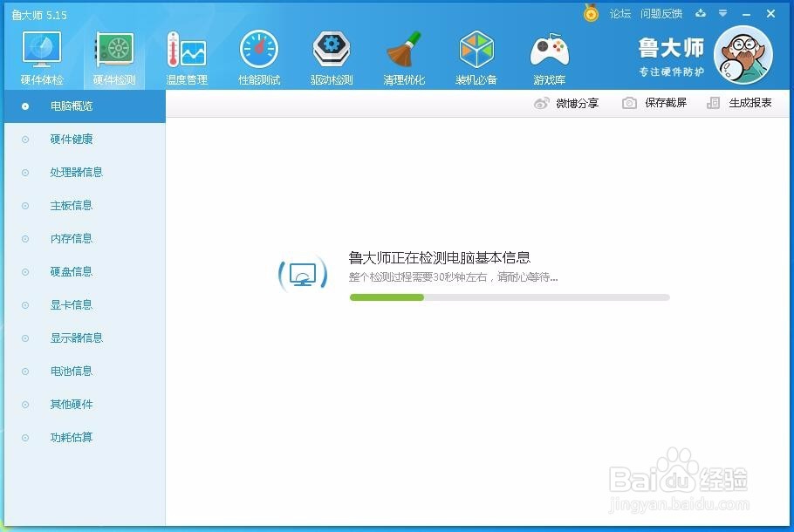Select 处理器信息 sidebar item
The height and width of the screenshot is (532, 794).
click(x=85, y=172)
